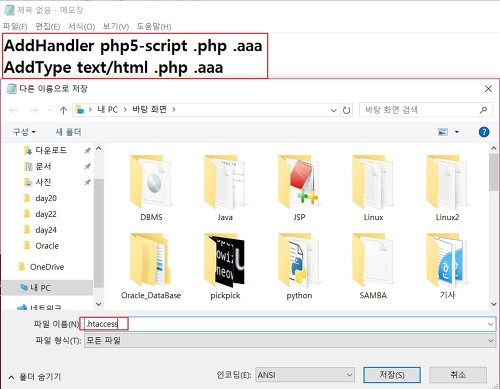Select 내 PC in navigation pane
The image size is (500, 389).
[47, 288]
